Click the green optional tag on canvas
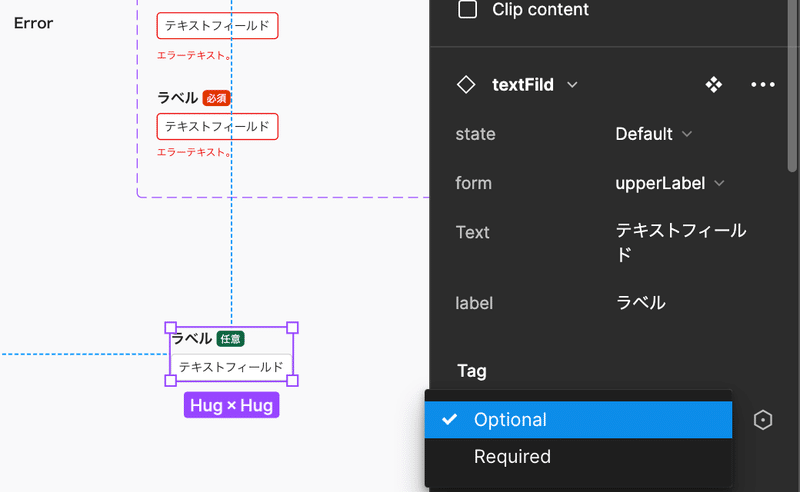This screenshot has width=800, height=492. point(231,339)
